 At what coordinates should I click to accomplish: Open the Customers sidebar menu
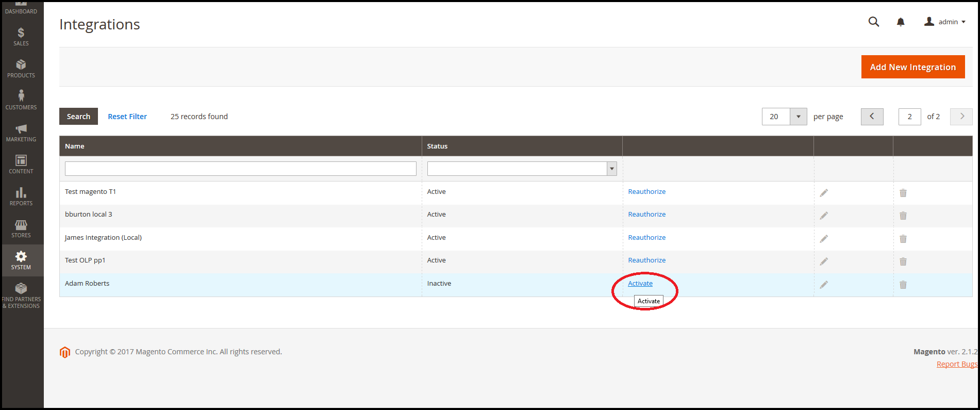(21, 101)
